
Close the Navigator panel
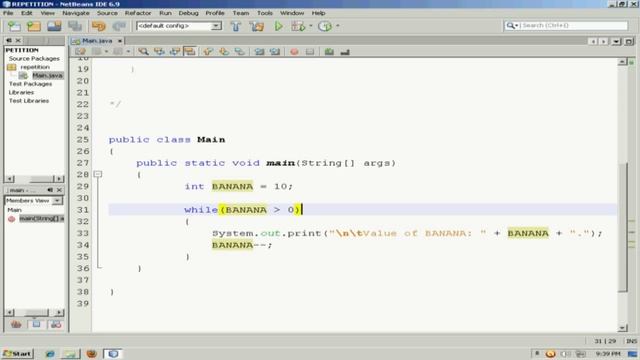59,190
